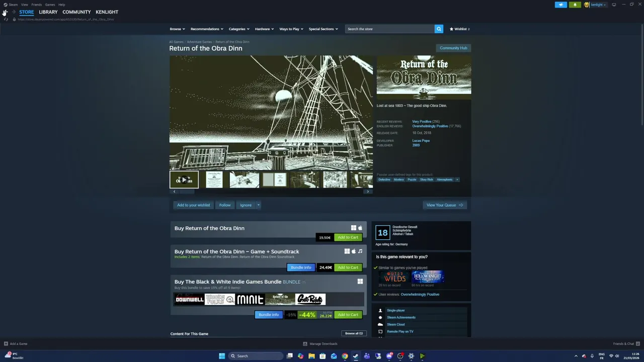
Task: Switch to the COMMUNITY tab
Action: click(76, 12)
